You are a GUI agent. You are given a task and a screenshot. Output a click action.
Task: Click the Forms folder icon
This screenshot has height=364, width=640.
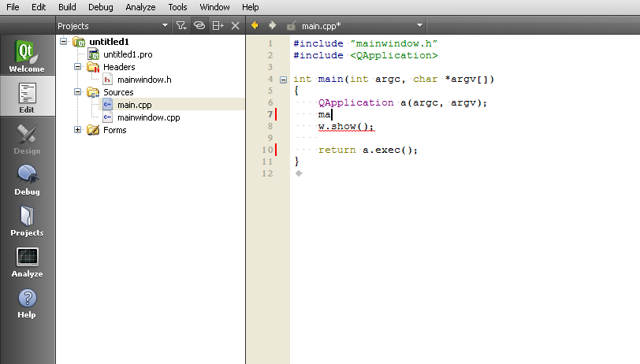[93, 130]
